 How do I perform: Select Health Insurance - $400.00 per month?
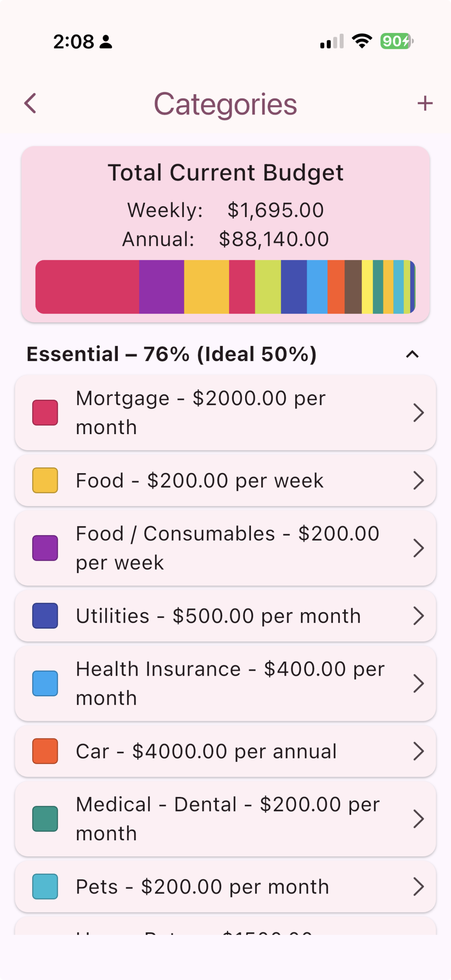pos(225,684)
